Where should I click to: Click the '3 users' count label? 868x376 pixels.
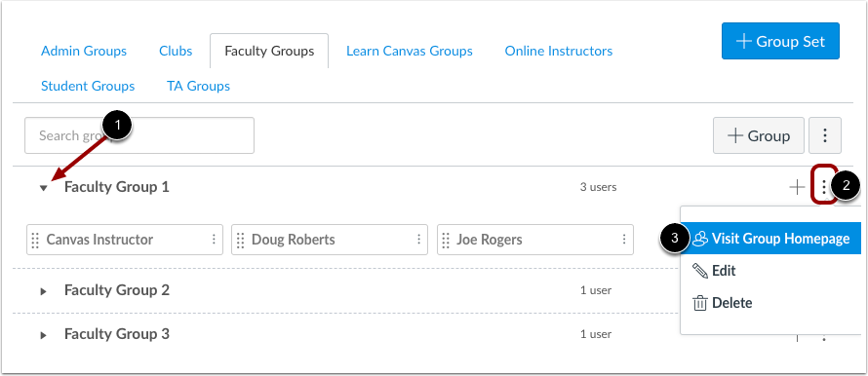click(599, 187)
